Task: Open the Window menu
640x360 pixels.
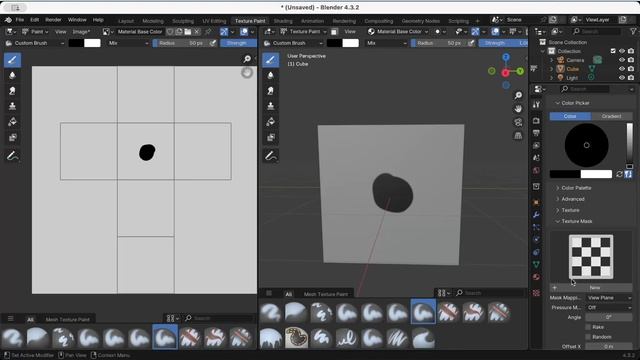Action: point(77,20)
